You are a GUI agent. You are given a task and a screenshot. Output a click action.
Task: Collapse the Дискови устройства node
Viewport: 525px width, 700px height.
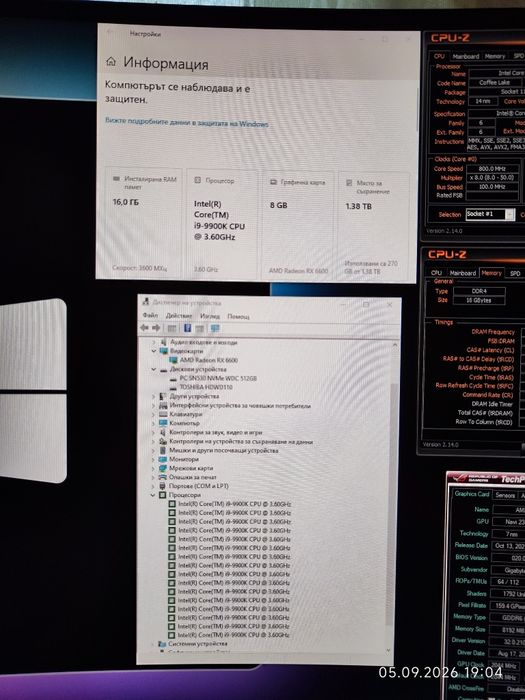click(154, 369)
